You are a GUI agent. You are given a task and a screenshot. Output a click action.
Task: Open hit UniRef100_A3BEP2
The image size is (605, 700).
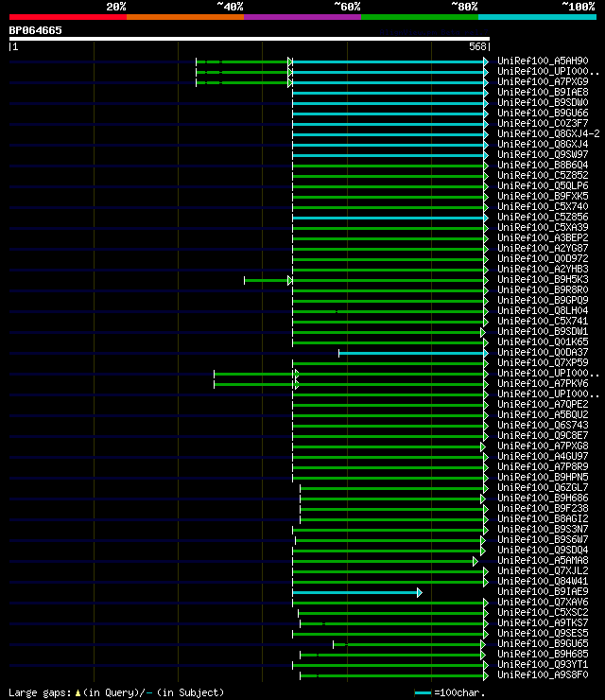(x=543, y=238)
